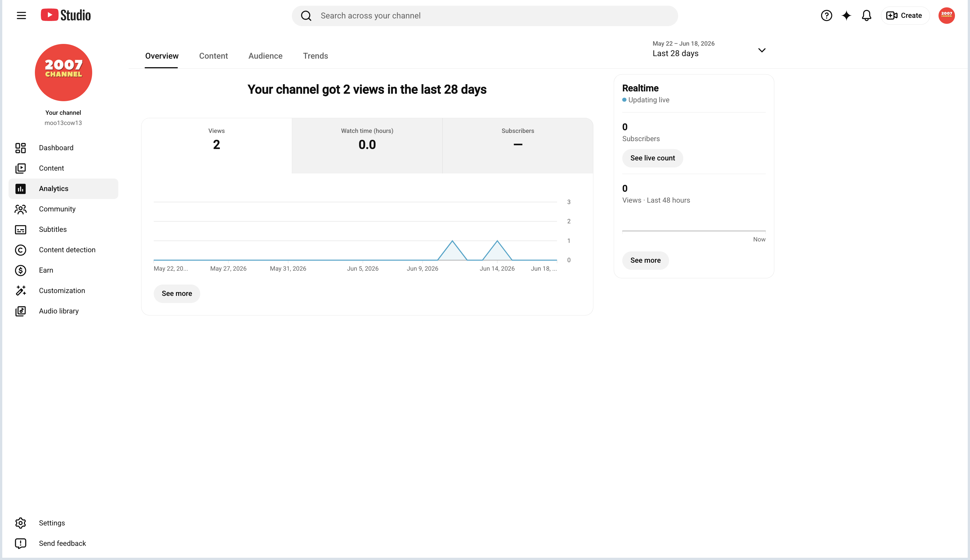The height and width of the screenshot is (560, 970).
Task: Open Content in the left sidebar
Action: pos(64,168)
